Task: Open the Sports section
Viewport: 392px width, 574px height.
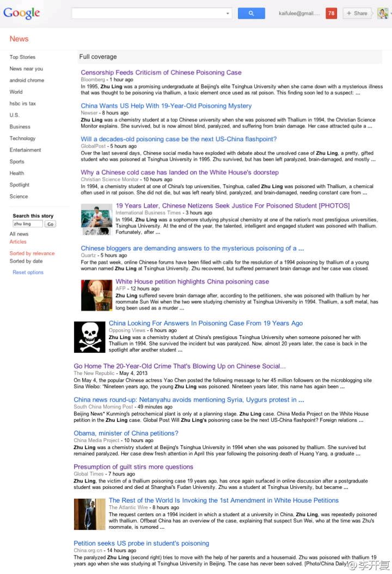Action: pos(17,161)
